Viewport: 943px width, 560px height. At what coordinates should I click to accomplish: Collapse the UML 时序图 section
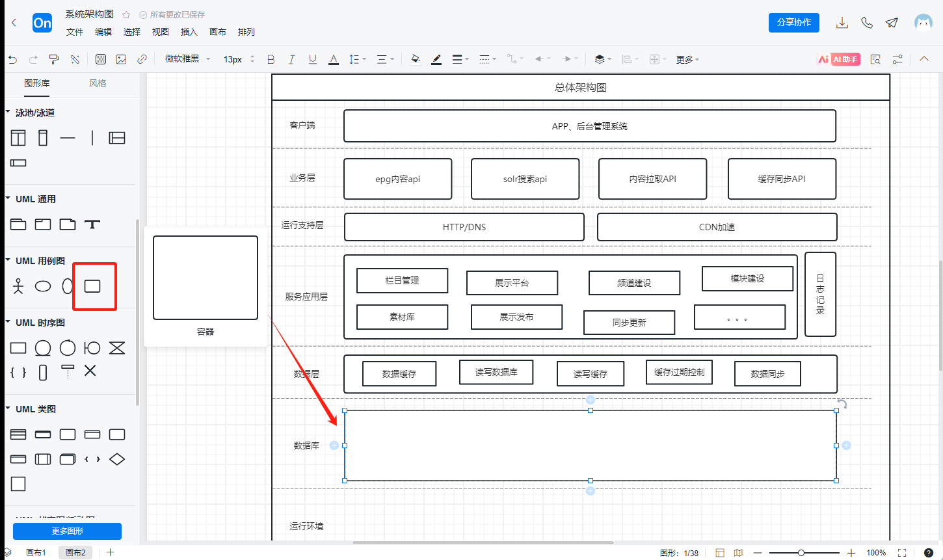coord(8,323)
